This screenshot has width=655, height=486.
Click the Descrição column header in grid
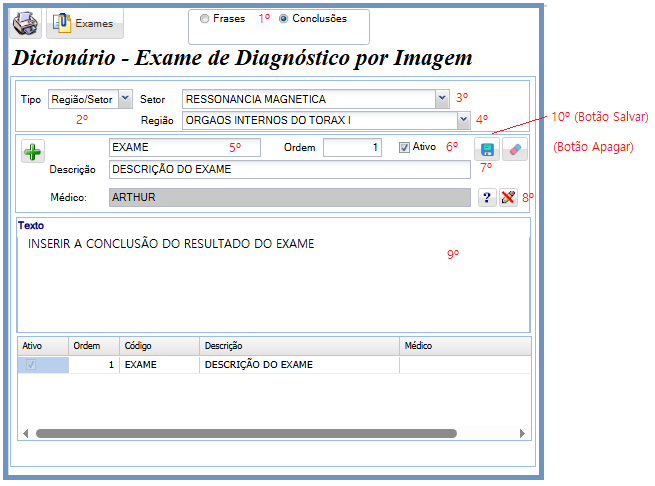coord(298,345)
